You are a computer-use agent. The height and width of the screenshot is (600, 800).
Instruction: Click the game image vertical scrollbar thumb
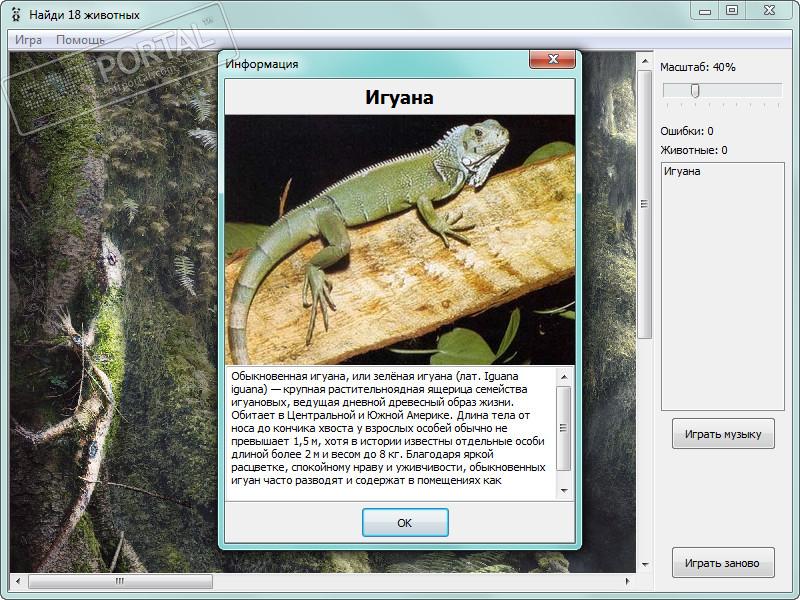click(x=645, y=204)
